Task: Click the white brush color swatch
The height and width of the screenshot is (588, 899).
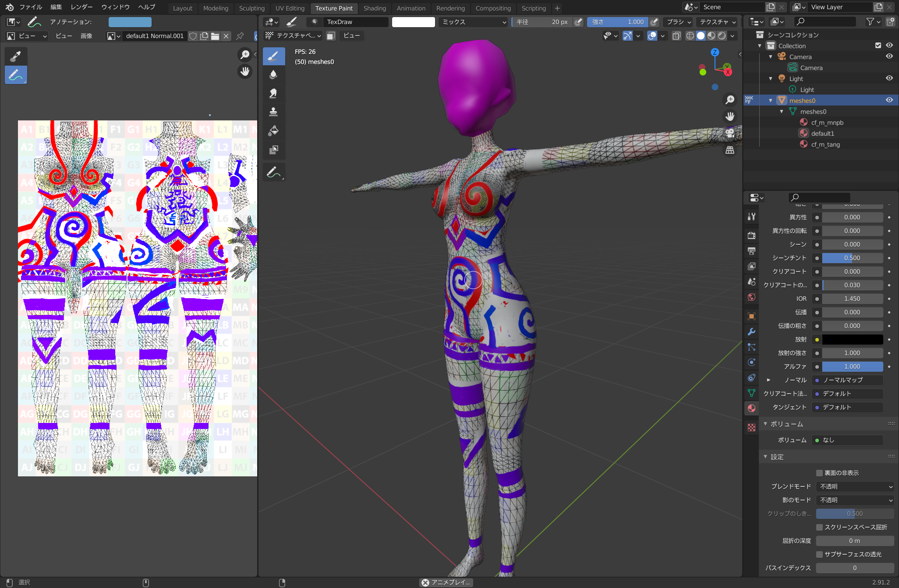Action: point(413,22)
